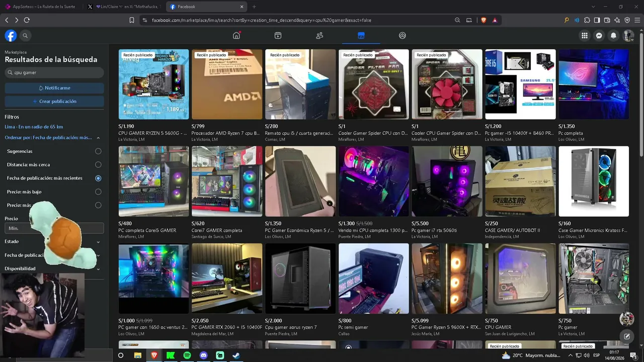Open Messenger chats
The width and height of the screenshot is (644, 362).
click(x=599, y=36)
